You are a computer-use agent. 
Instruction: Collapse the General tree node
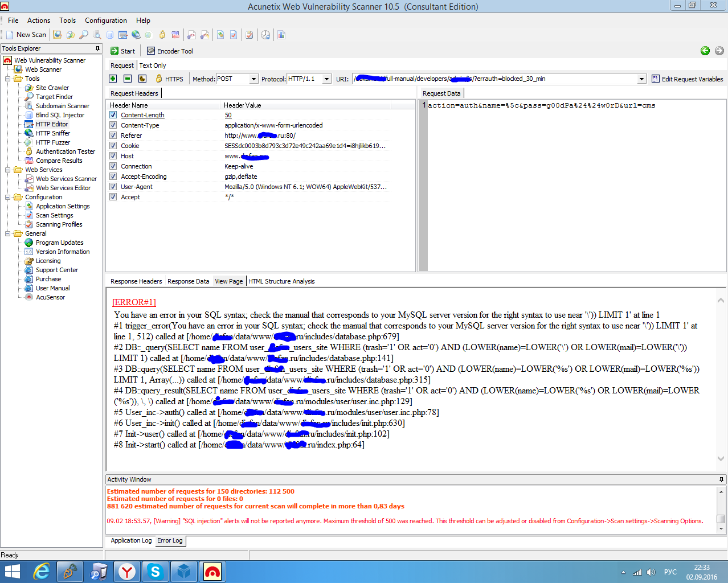(x=9, y=233)
